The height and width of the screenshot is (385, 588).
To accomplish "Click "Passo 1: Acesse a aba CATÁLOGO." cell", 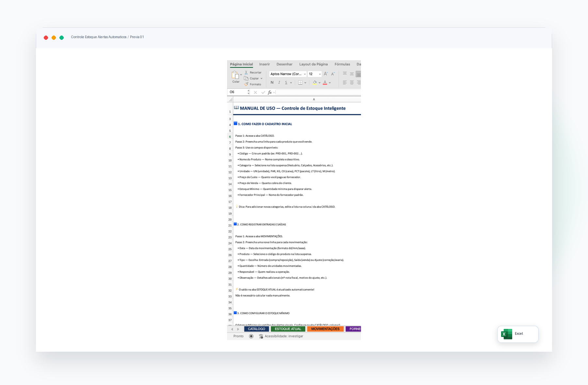I will click(x=255, y=136).
